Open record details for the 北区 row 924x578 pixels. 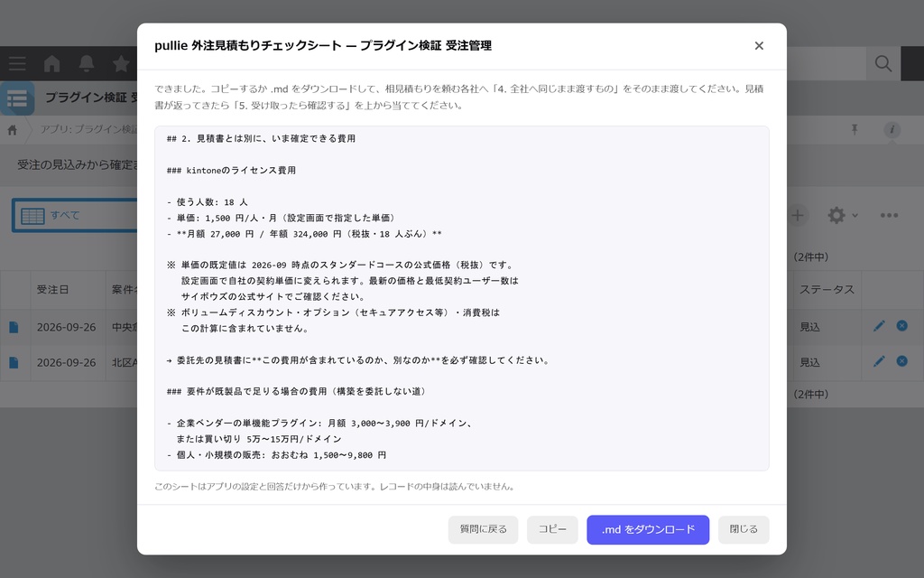(x=14, y=363)
